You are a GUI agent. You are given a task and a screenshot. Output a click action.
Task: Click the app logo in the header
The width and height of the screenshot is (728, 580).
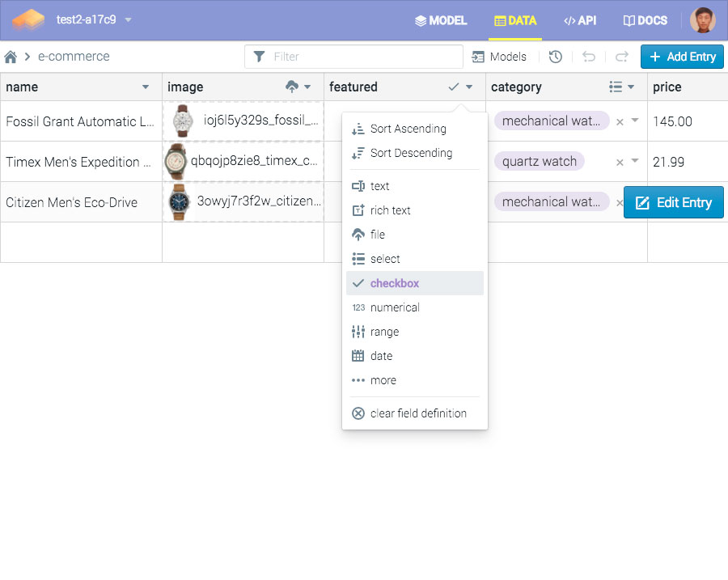point(28,20)
